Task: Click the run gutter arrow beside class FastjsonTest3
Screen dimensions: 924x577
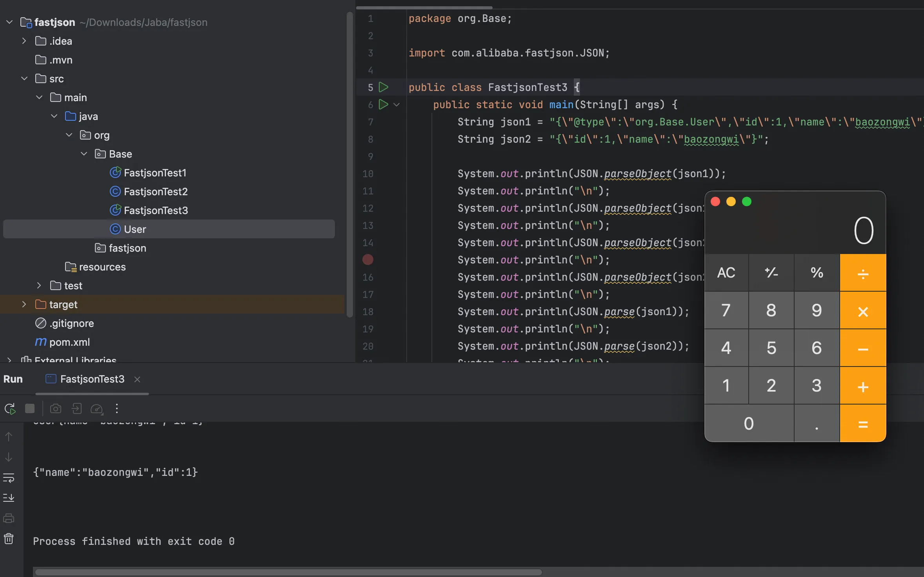Action: click(x=384, y=87)
